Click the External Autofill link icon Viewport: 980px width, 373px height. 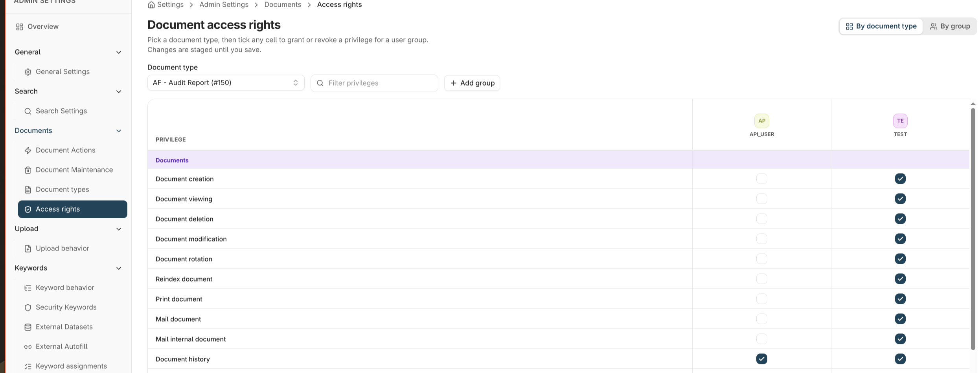28,347
